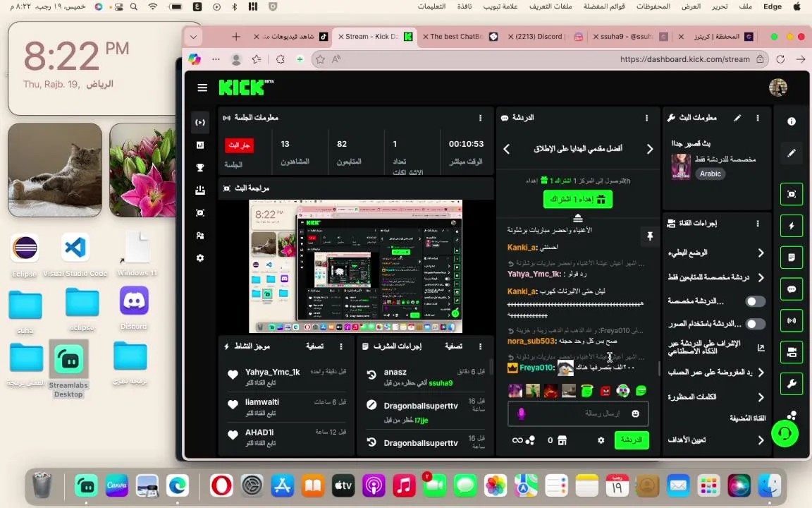Switch to the Stream - Kick Dashboard browser tab
This screenshot has height=508, width=812.
pyautogui.click(x=375, y=37)
